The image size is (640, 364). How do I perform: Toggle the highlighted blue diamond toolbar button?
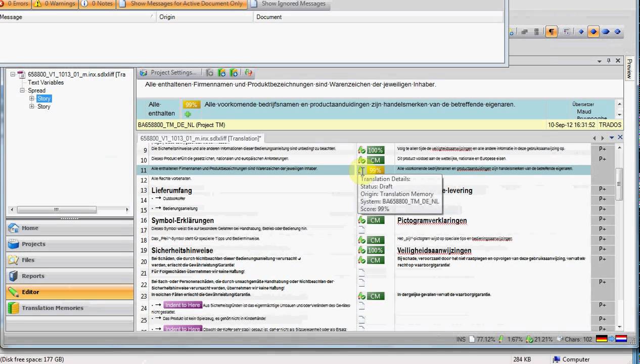click(593, 32)
